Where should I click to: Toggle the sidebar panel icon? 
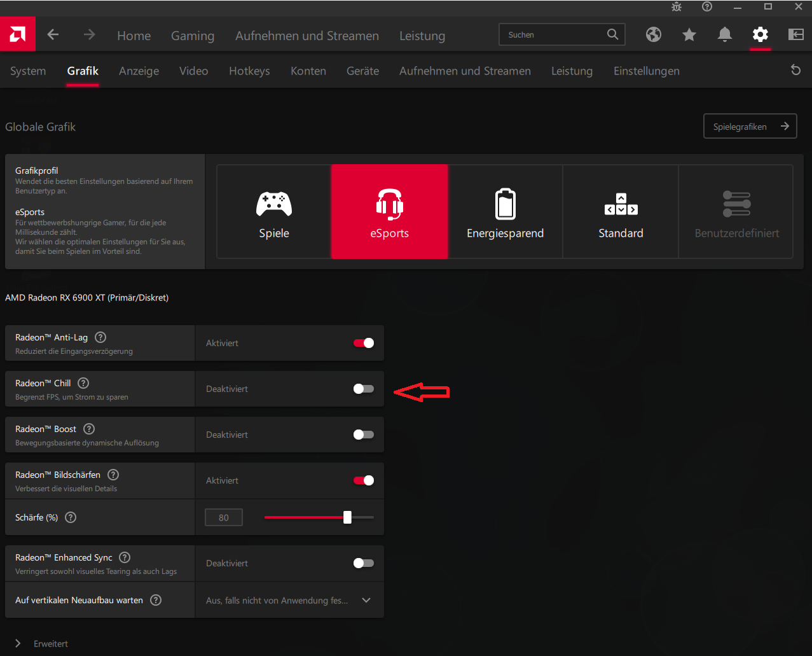click(x=795, y=34)
